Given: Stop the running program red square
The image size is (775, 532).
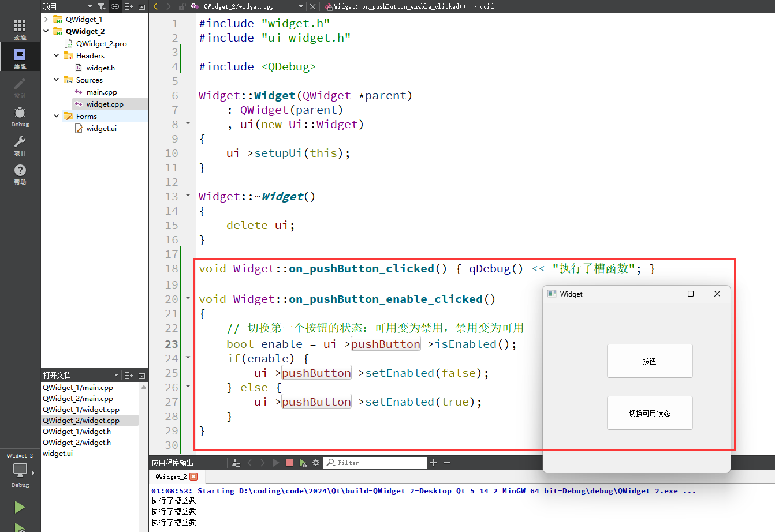Looking at the screenshot, I should tap(289, 463).
